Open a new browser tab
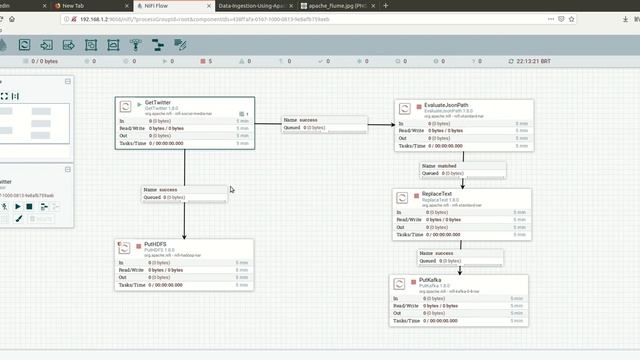Screen dimensions: 640x360 click(386, 6)
